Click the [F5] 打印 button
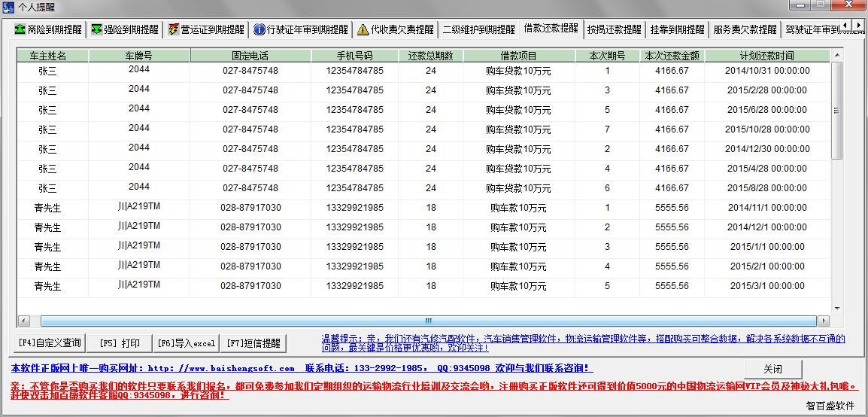 [119, 342]
